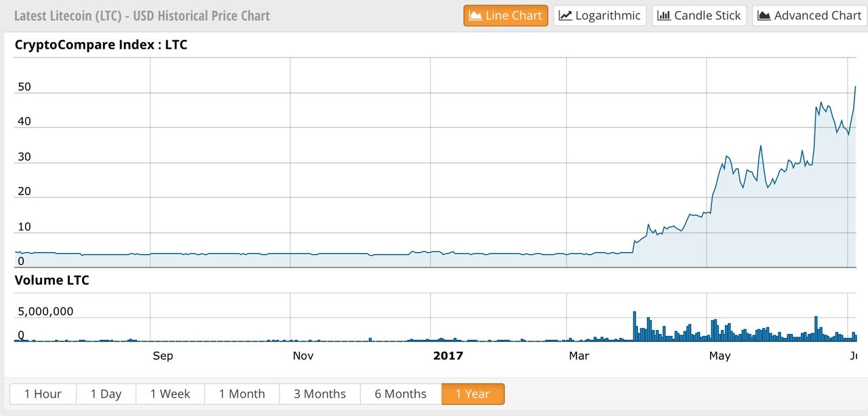Open the Candle Stick chart view
The width and height of the screenshot is (868, 416).
click(699, 16)
